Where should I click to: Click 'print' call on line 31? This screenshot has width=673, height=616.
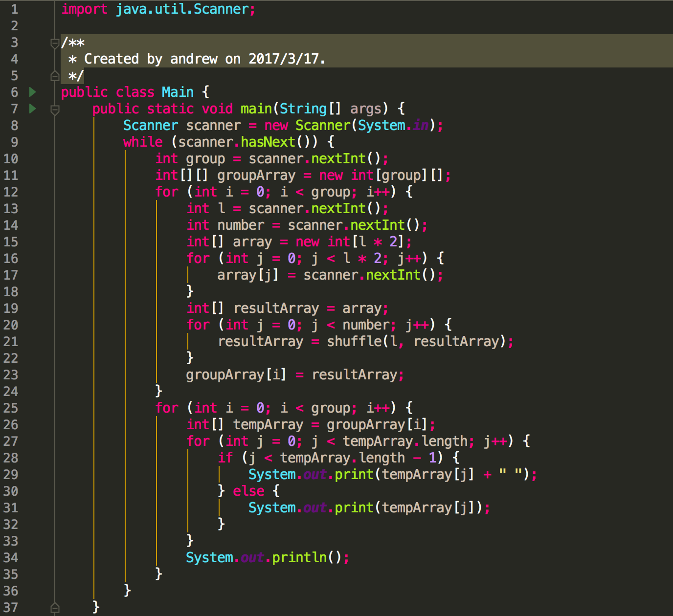(354, 508)
